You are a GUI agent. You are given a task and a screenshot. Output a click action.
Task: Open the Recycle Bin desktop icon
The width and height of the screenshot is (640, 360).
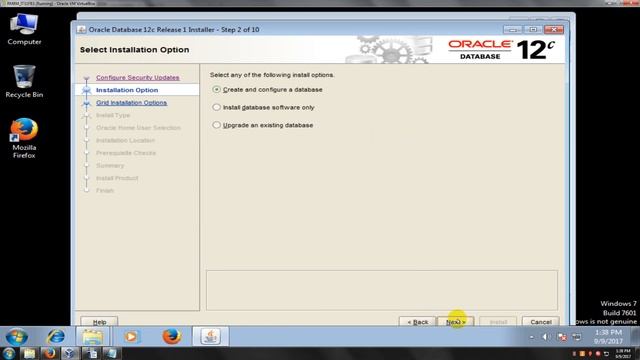24,82
